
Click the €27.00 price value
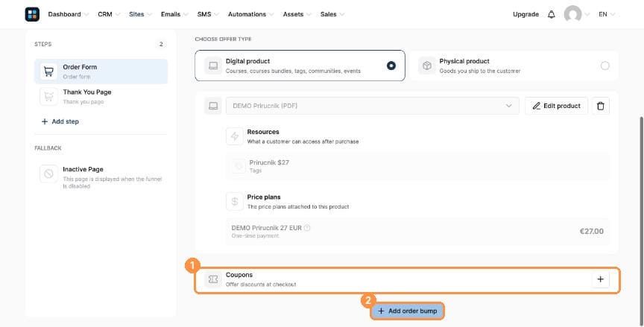(x=591, y=232)
